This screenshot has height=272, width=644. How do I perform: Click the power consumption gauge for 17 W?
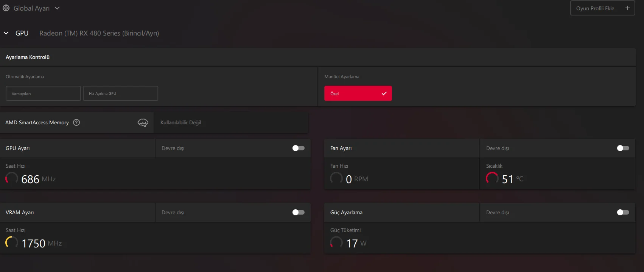(x=336, y=243)
